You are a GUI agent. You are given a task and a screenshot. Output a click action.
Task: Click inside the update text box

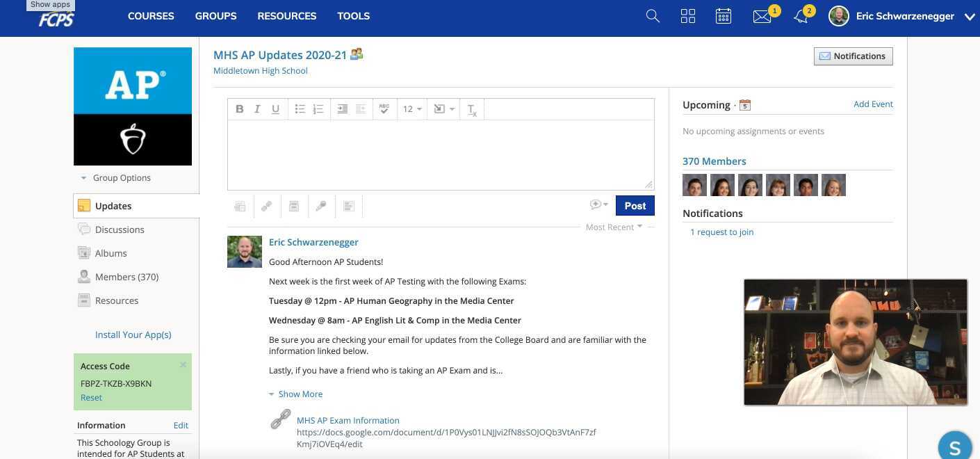tap(440, 154)
